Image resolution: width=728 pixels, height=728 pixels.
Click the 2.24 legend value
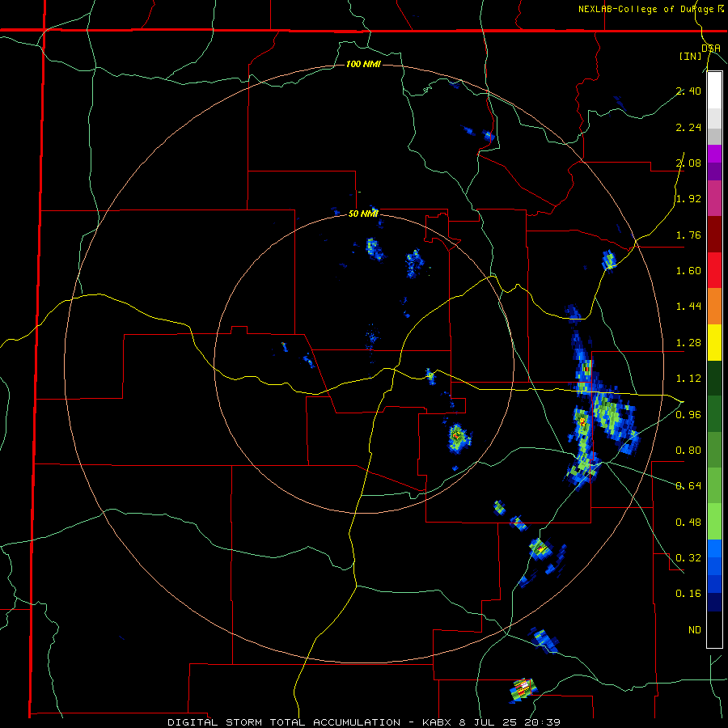688,127
